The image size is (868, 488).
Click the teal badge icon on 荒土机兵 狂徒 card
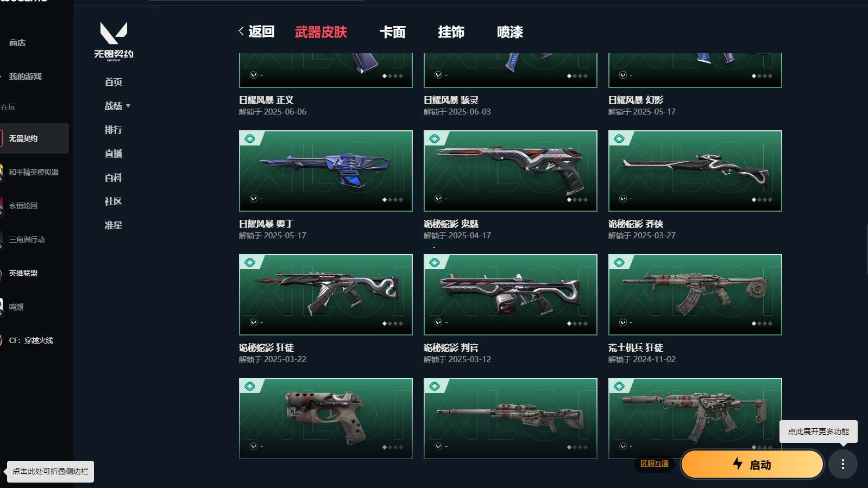619,263
